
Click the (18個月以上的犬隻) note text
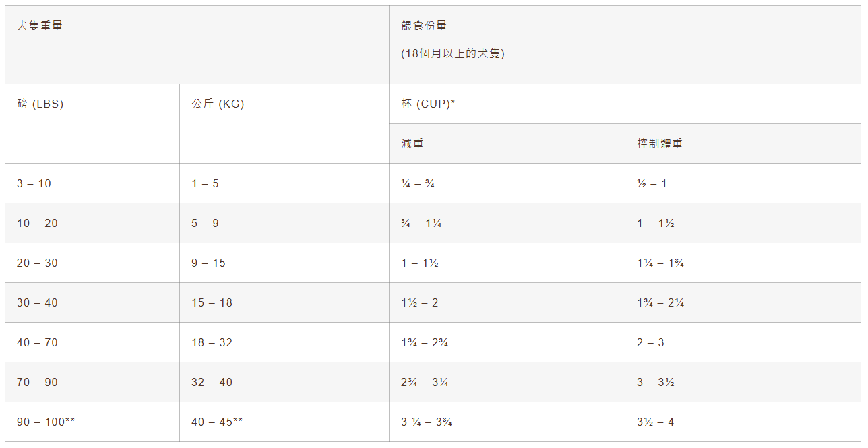click(453, 54)
